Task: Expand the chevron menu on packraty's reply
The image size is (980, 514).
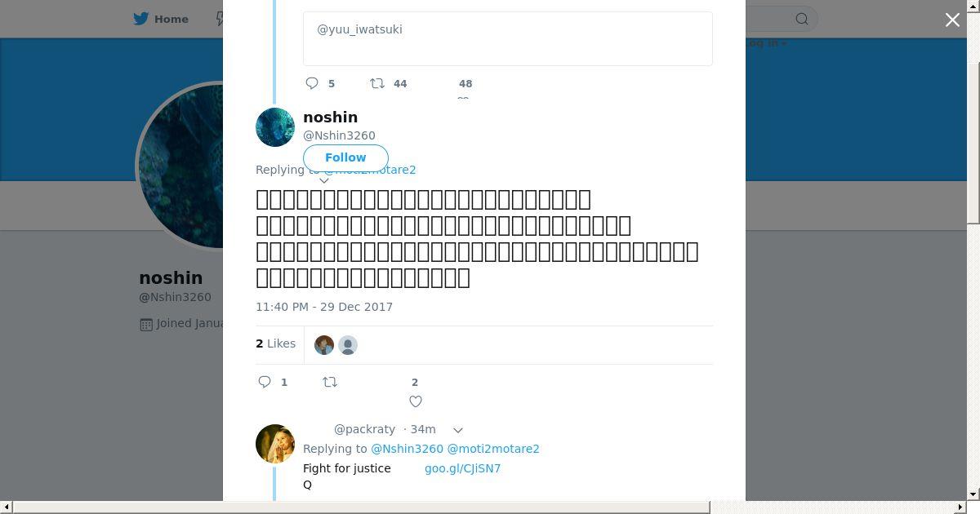Action: pos(458,430)
